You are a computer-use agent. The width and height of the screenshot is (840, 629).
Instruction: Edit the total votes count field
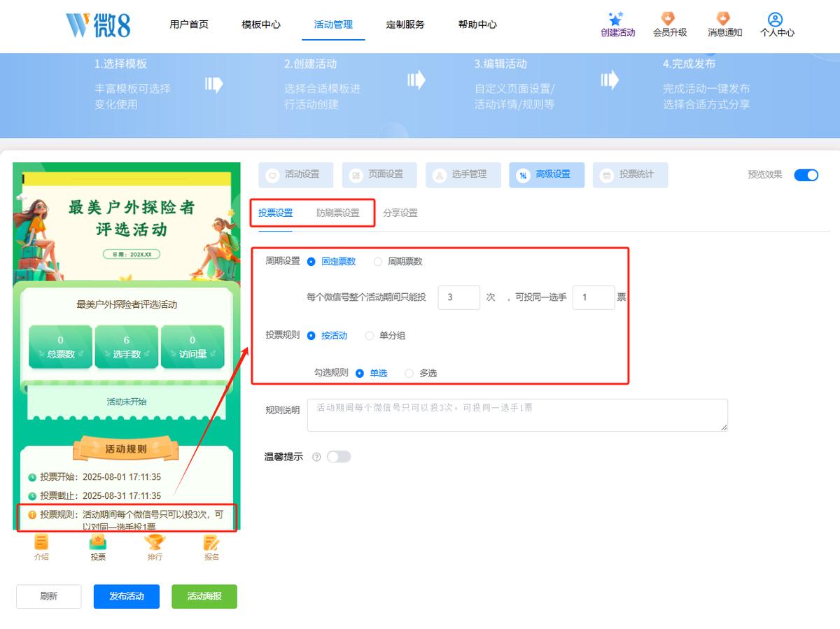pyautogui.click(x=459, y=297)
